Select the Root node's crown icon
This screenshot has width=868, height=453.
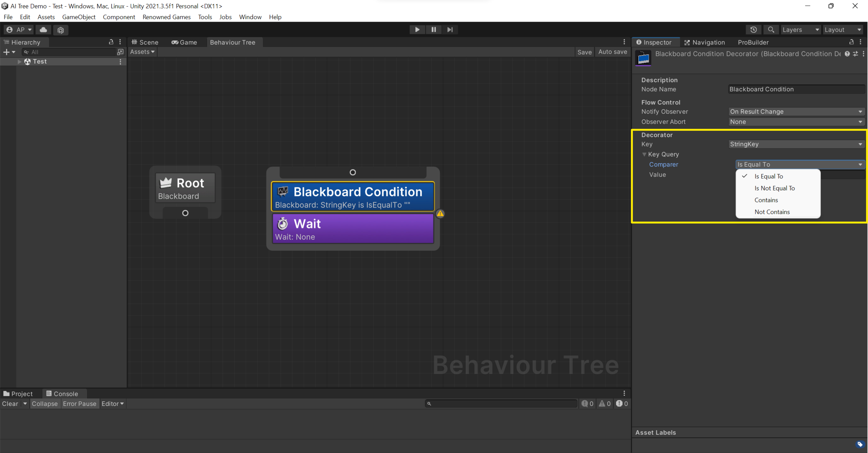coord(165,183)
